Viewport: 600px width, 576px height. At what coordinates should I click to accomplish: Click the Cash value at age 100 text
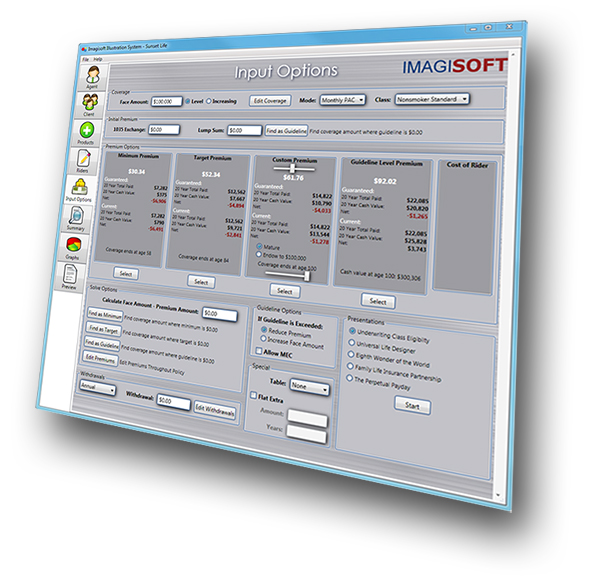[x=380, y=275]
